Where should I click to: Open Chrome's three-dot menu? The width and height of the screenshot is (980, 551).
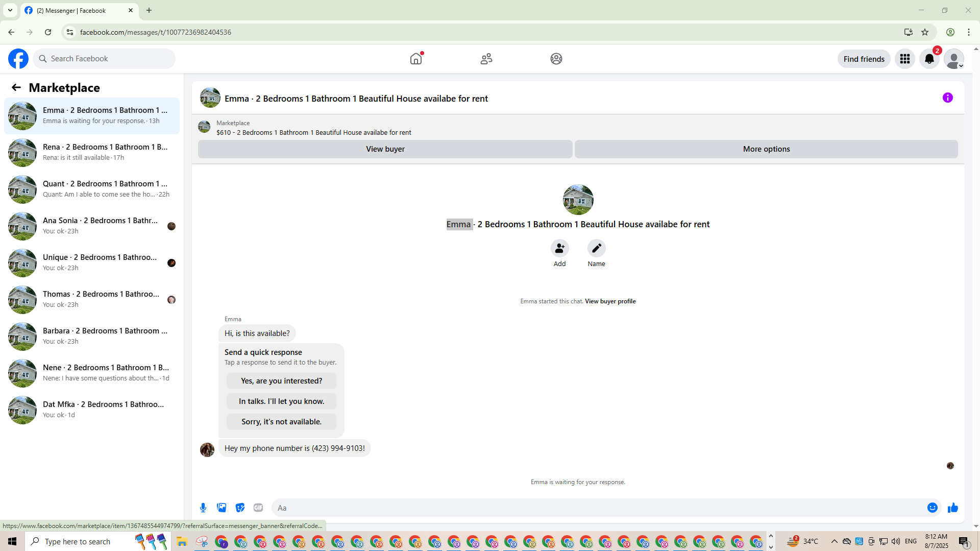coord(969,32)
